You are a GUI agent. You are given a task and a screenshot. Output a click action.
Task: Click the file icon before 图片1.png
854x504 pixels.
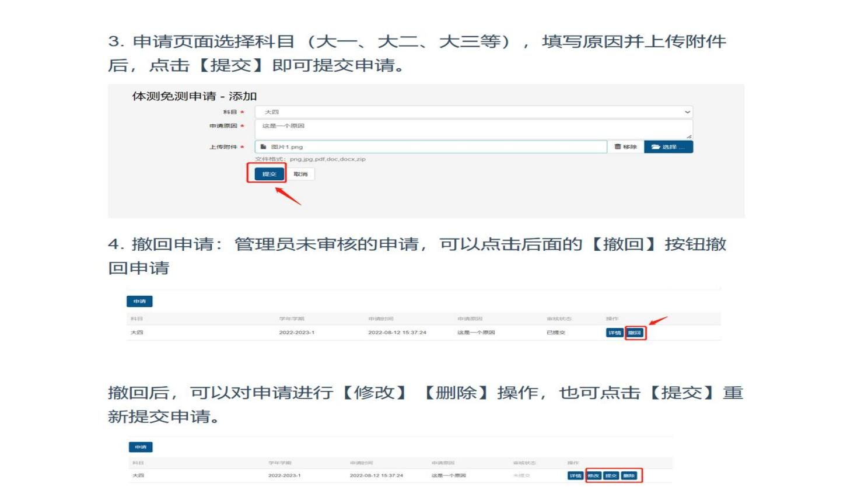click(264, 147)
